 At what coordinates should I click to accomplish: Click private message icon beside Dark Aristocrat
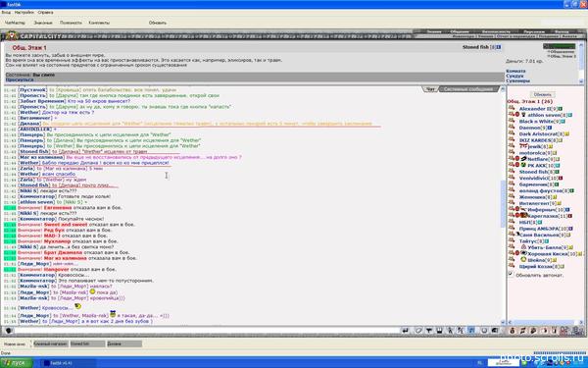click(x=512, y=133)
